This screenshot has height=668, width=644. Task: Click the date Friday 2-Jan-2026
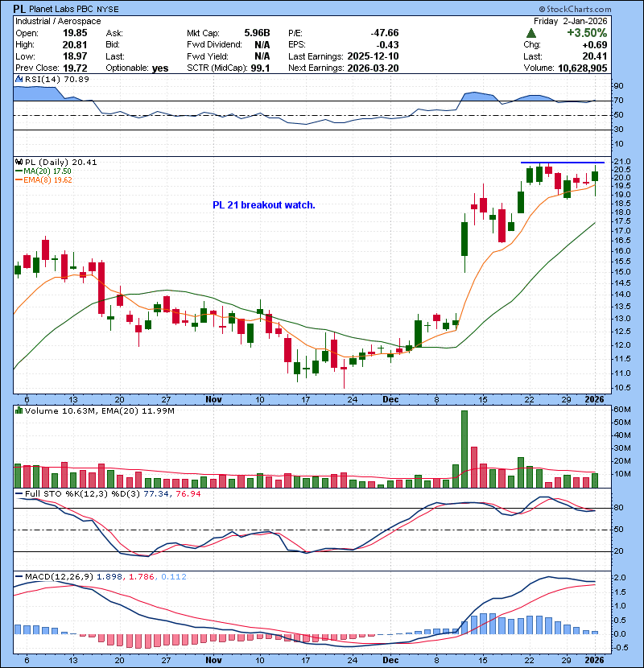[570, 21]
